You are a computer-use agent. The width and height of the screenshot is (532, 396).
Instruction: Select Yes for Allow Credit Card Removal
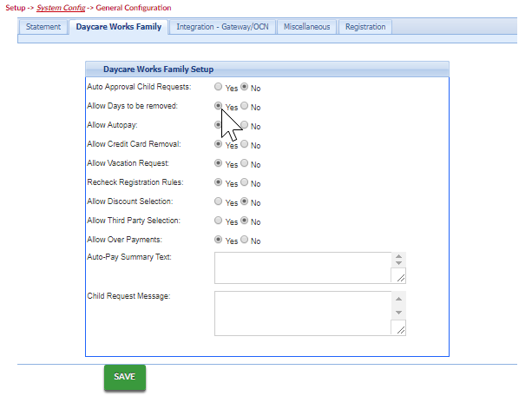click(218, 144)
